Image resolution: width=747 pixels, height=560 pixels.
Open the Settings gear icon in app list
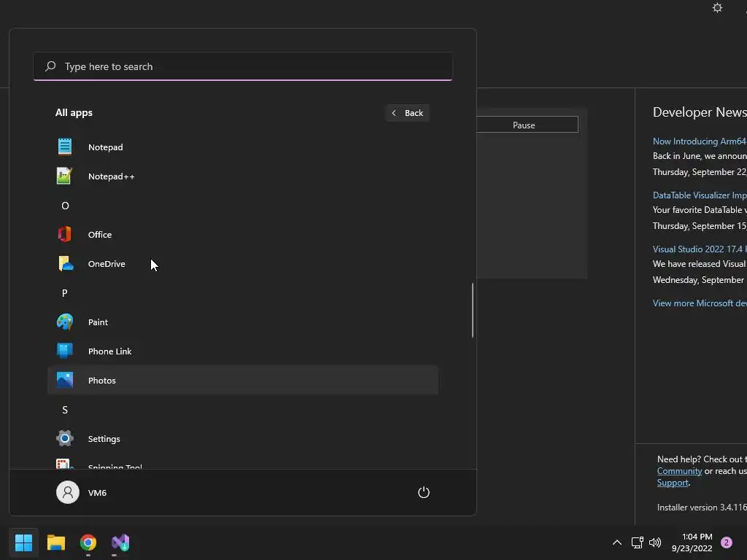(65, 438)
